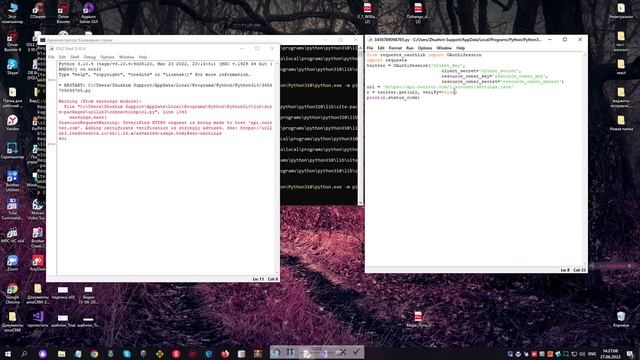Open Skype from the taskbar

pos(127,353)
